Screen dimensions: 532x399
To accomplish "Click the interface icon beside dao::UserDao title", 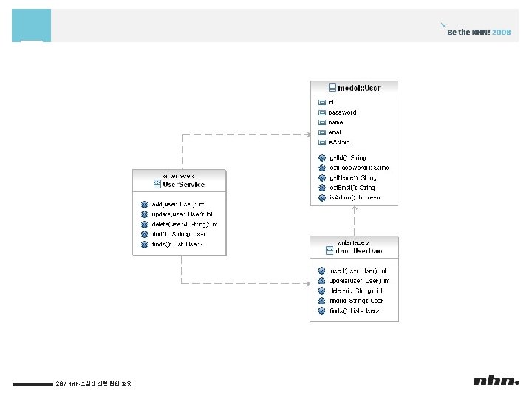I will (330, 250).
